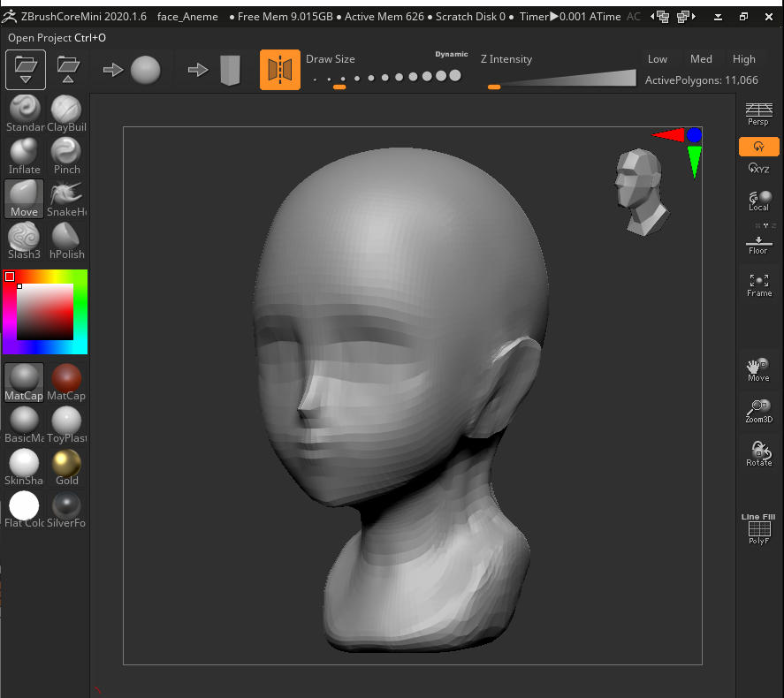784x698 pixels.
Task: Click the ZBrush logo in title bar
Action: pos(9,17)
